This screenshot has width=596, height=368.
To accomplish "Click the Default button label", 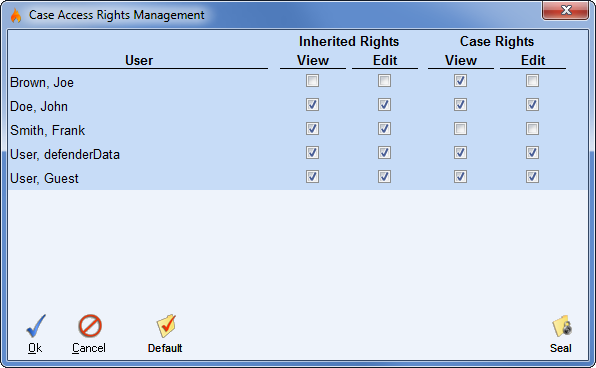I will [165, 348].
